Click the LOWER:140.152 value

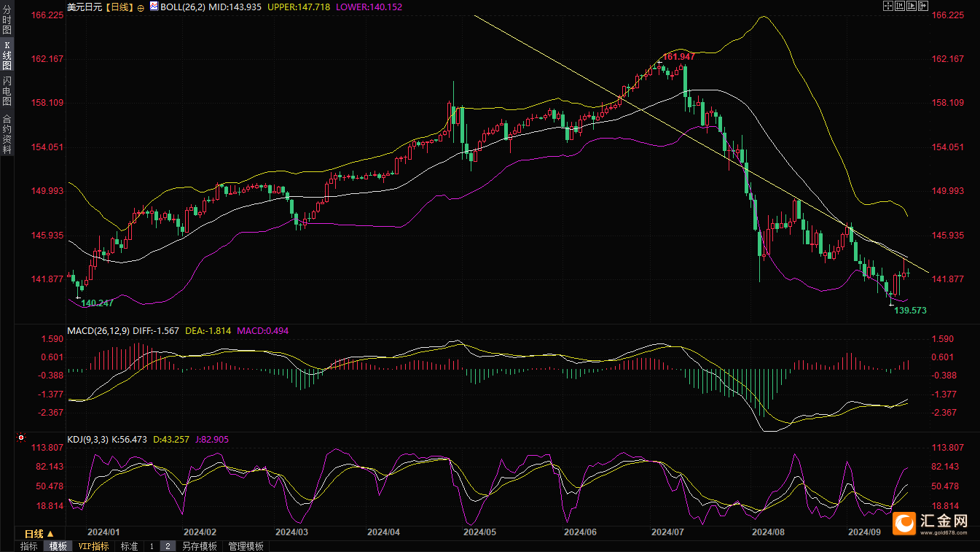tap(369, 7)
